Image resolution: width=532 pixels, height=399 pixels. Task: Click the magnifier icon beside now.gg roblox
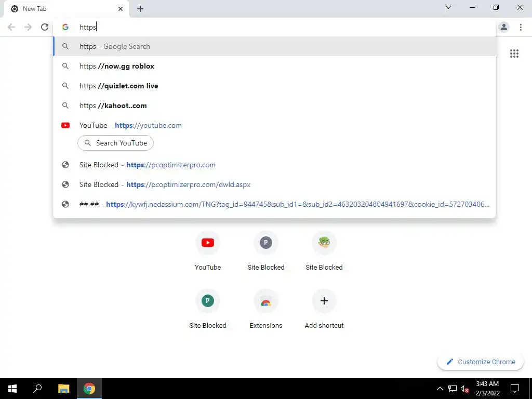click(x=65, y=66)
